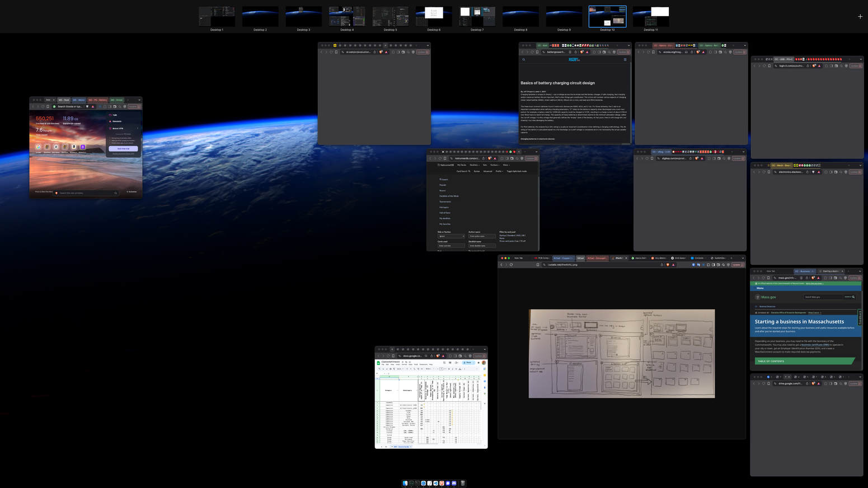Click Bitwarden extension icon in image window

pos(693,265)
